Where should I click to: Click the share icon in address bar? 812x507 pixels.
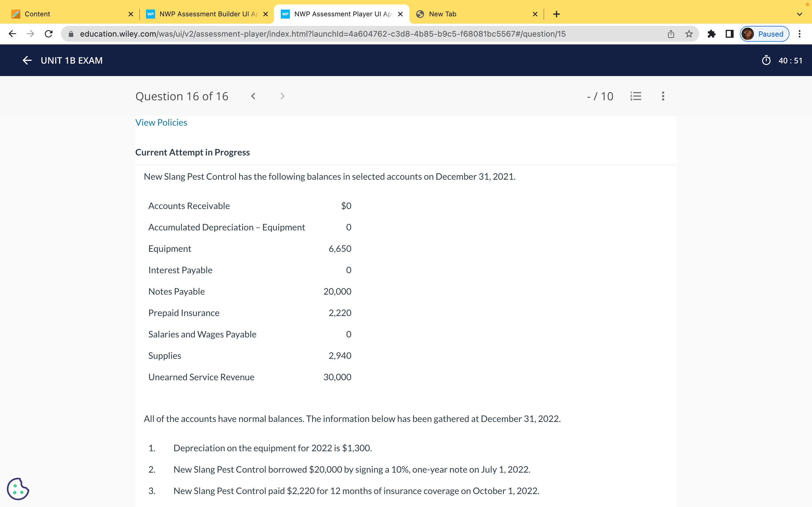671,34
